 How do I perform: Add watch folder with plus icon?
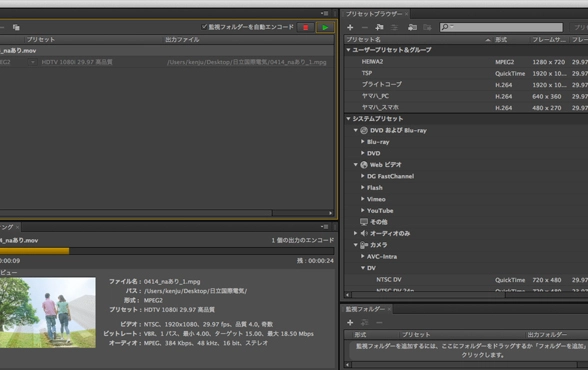(x=350, y=322)
